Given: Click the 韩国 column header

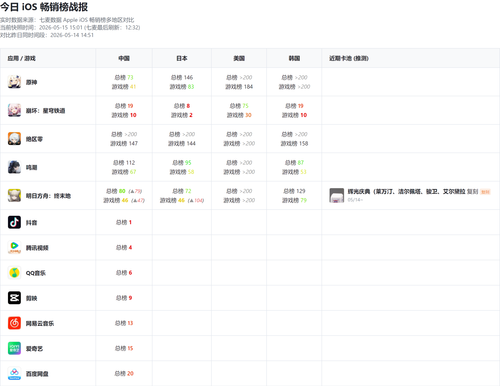Looking at the screenshot, I should (294, 58).
